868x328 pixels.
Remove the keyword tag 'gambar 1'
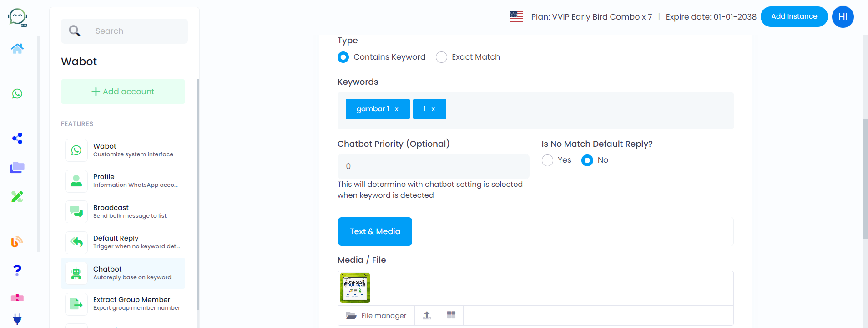tap(396, 109)
